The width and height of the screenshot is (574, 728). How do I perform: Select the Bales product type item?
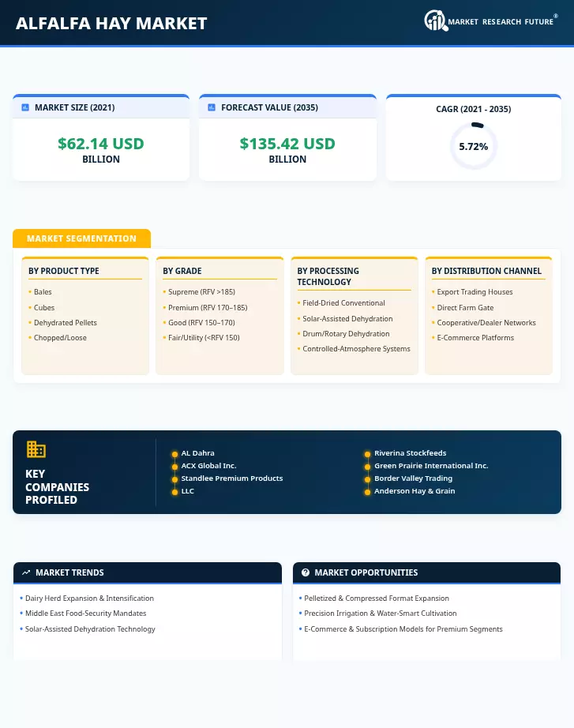43,292
